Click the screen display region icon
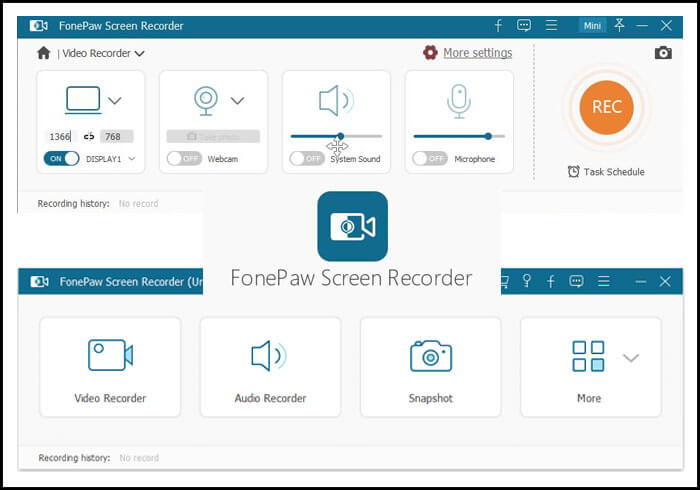This screenshot has height=490, width=700. tap(83, 99)
